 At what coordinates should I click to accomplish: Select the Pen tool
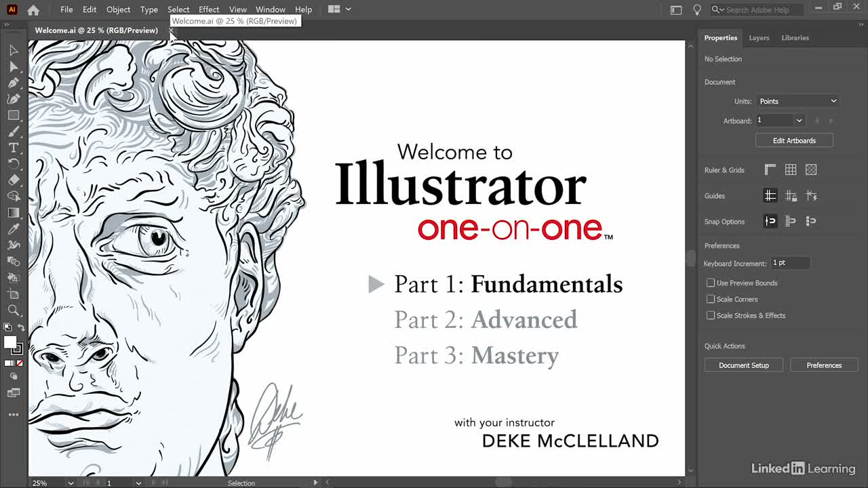click(x=14, y=83)
